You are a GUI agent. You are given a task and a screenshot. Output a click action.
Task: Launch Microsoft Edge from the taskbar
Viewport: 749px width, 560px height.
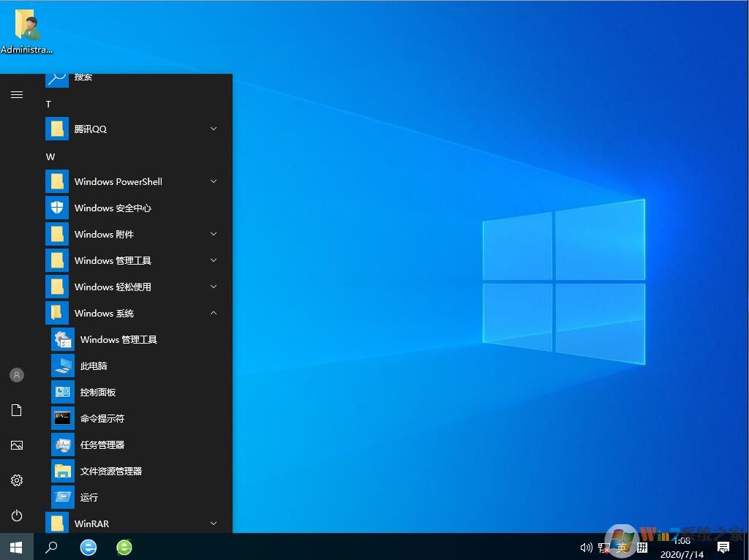(x=88, y=547)
